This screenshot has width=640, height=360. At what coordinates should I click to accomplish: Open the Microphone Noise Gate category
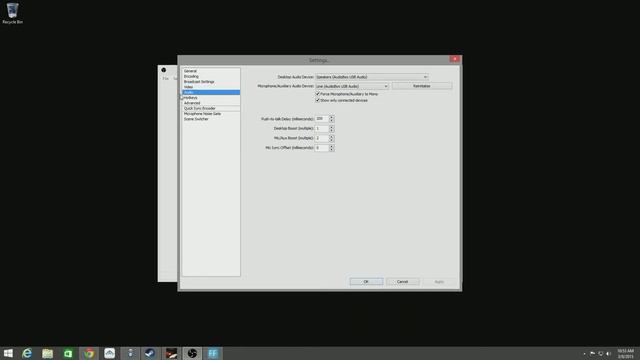coord(211,113)
